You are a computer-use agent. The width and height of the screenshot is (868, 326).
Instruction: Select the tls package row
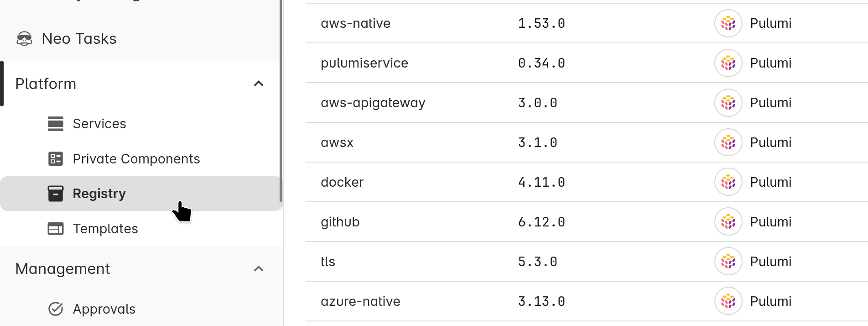[328, 261]
